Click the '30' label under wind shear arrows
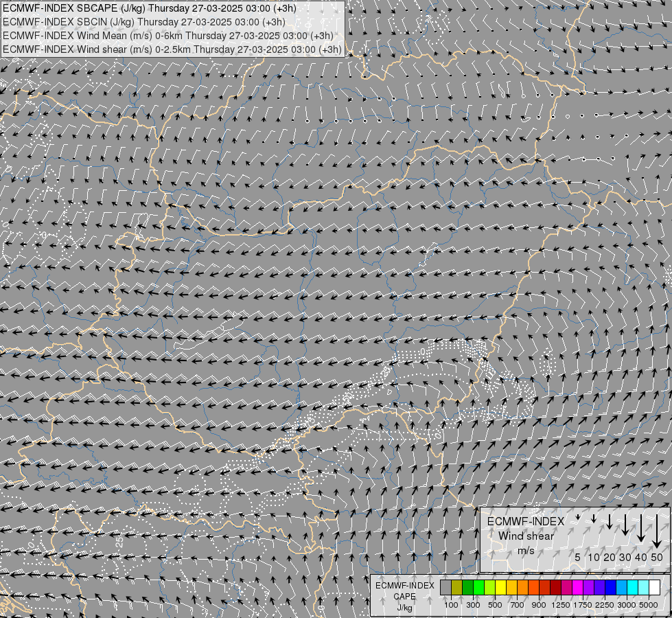This screenshot has width=672, height=618. (x=625, y=557)
